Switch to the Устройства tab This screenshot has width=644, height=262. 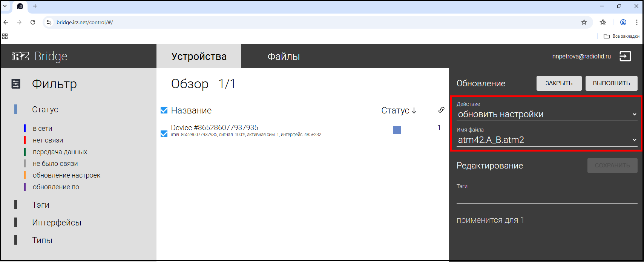point(199,57)
